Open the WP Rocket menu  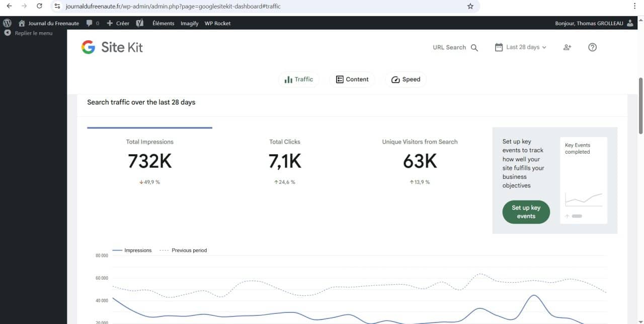(217, 23)
